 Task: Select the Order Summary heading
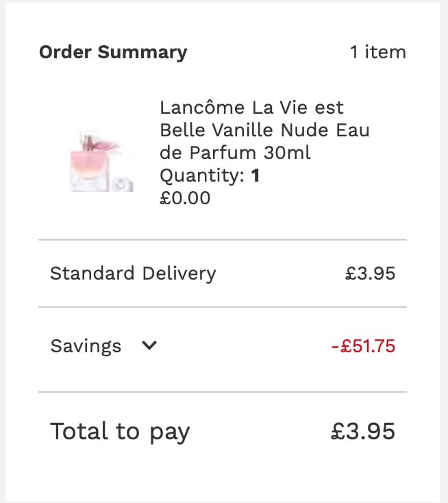click(113, 52)
